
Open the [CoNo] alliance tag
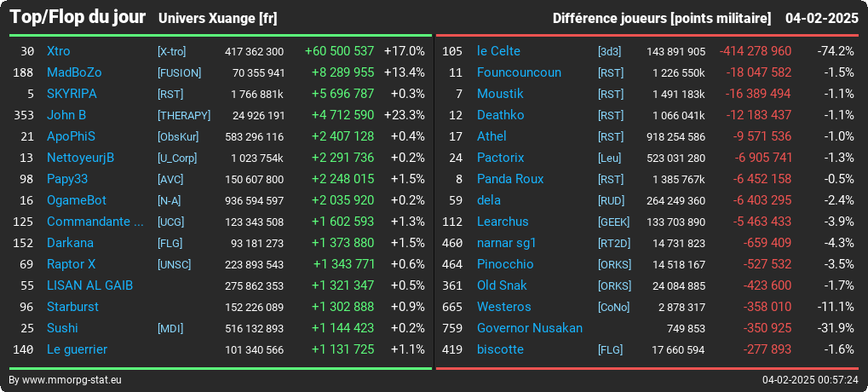tap(614, 308)
